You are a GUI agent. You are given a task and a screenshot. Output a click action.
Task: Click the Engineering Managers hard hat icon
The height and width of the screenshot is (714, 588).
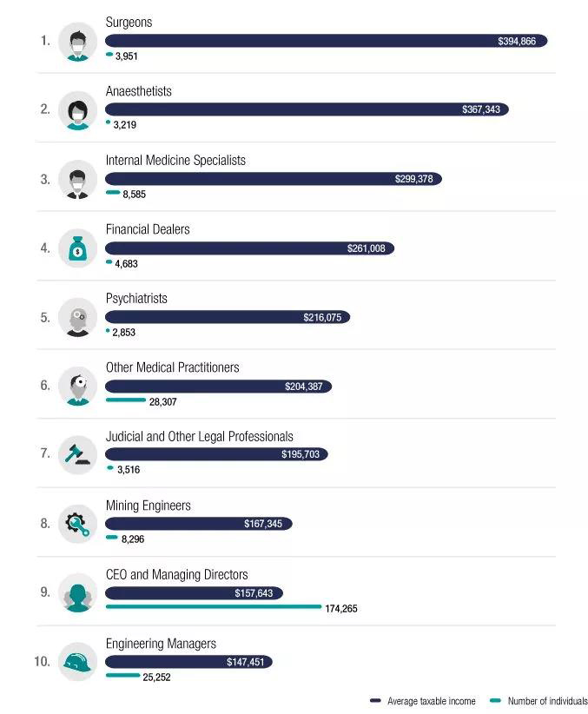(x=78, y=662)
